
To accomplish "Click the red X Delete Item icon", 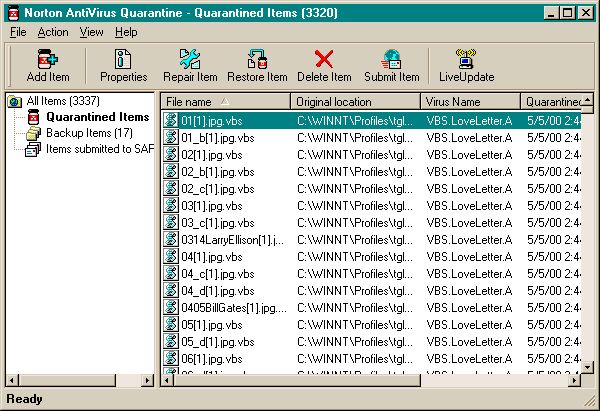I will (x=324, y=66).
